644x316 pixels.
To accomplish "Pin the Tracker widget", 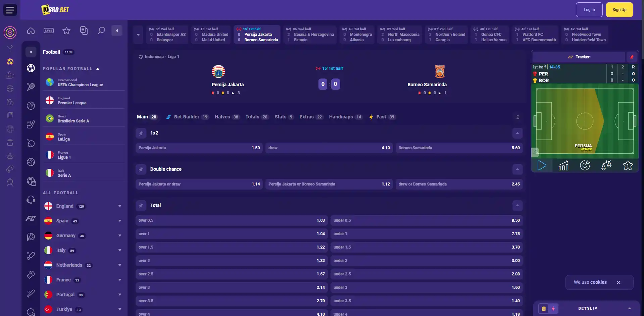I will [x=632, y=57].
